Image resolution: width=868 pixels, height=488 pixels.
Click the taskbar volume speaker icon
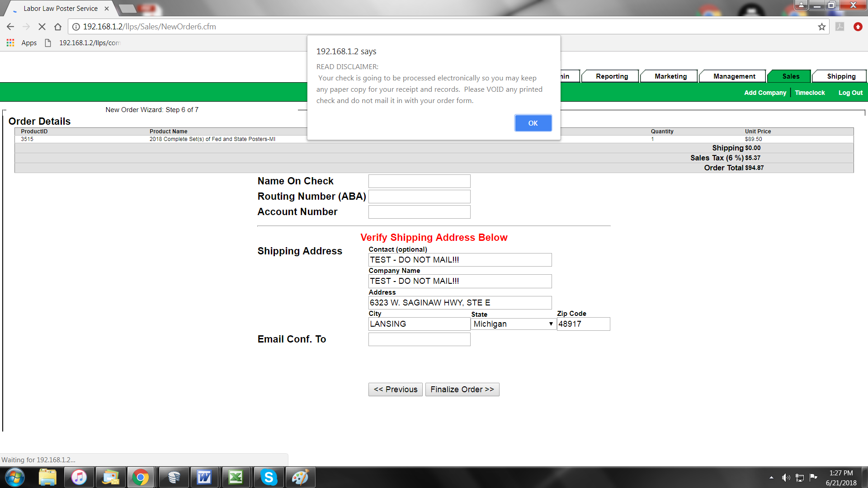point(786,478)
